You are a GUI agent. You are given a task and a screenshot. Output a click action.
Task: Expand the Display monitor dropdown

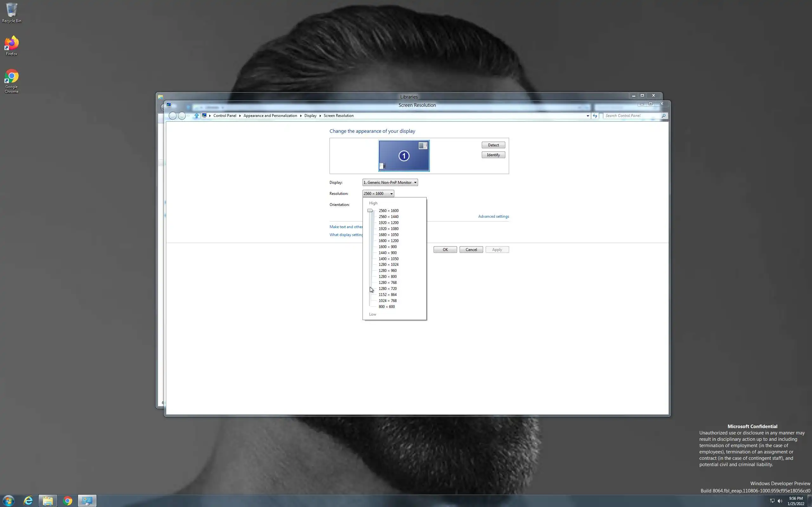tap(390, 183)
